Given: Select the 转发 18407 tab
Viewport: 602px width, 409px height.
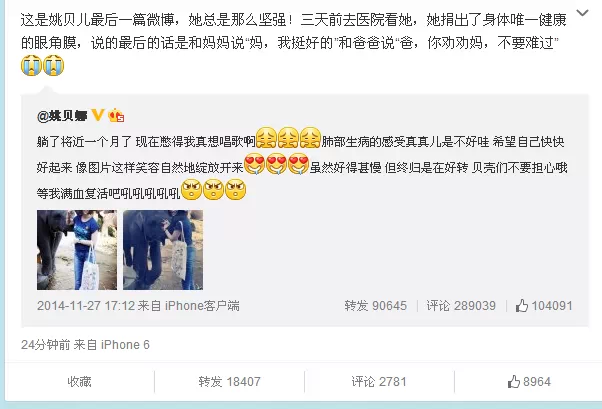Looking at the screenshot, I should (x=229, y=382).
